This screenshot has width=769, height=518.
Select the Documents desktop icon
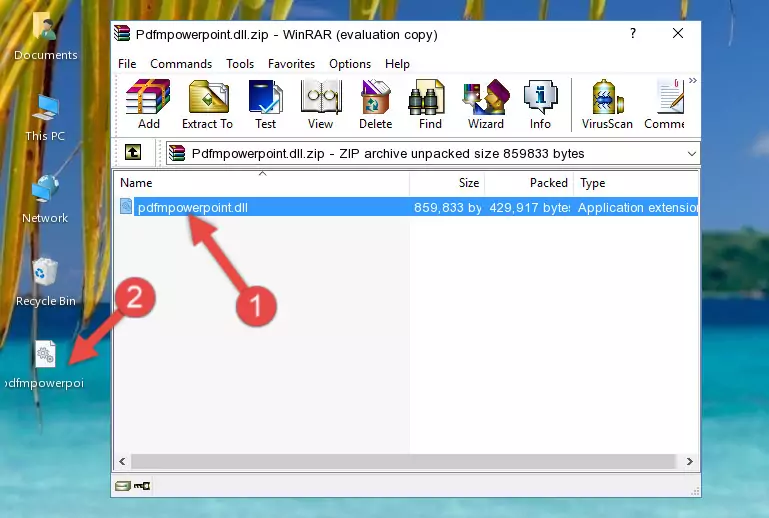point(46,37)
